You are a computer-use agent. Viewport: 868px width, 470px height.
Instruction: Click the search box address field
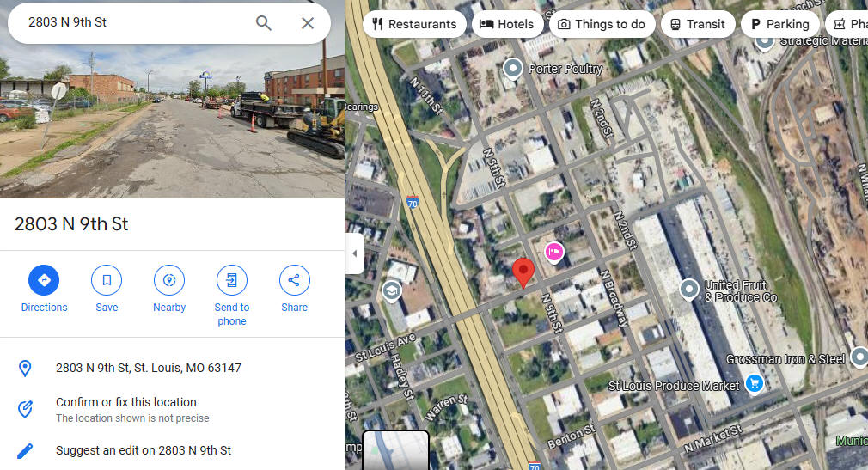133,22
